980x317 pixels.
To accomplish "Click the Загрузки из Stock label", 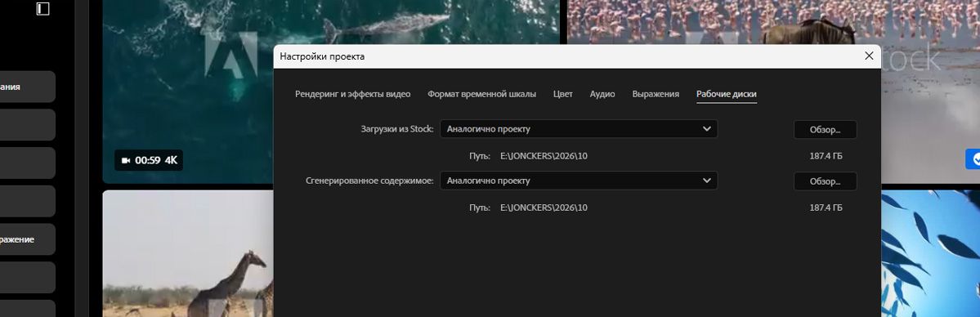I will tap(397, 129).
